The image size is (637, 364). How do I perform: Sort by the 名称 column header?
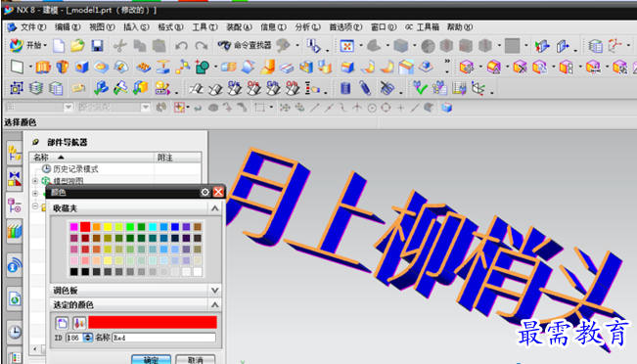(92, 158)
